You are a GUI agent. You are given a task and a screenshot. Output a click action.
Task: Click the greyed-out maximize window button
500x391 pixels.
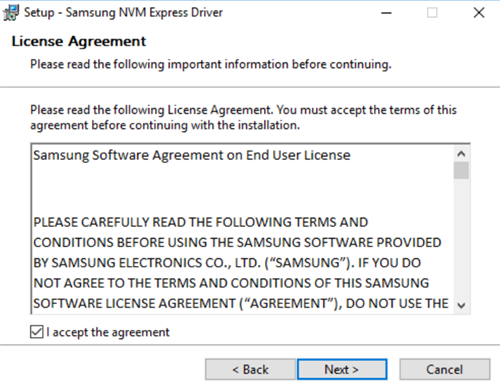pyautogui.click(x=432, y=13)
